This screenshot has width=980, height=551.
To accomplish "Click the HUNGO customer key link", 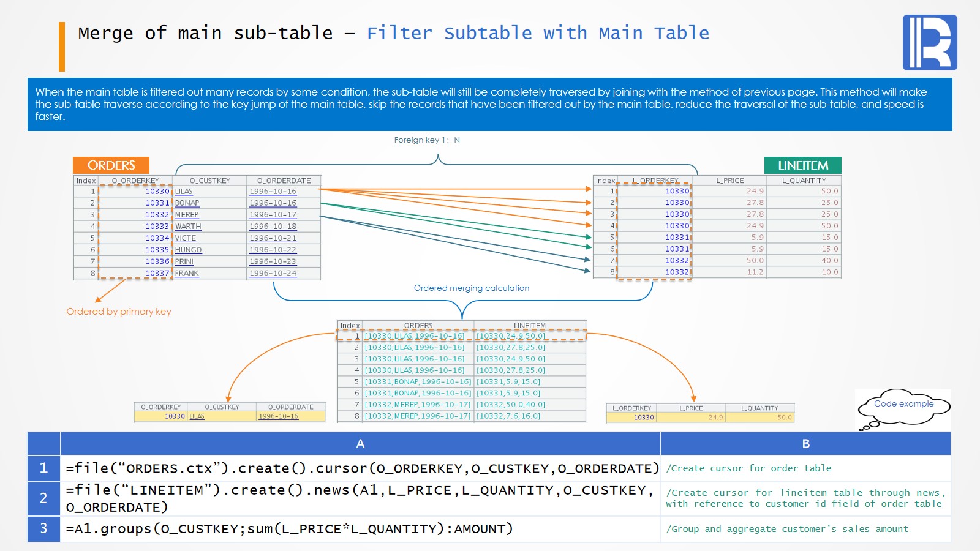I will click(x=188, y=250).
